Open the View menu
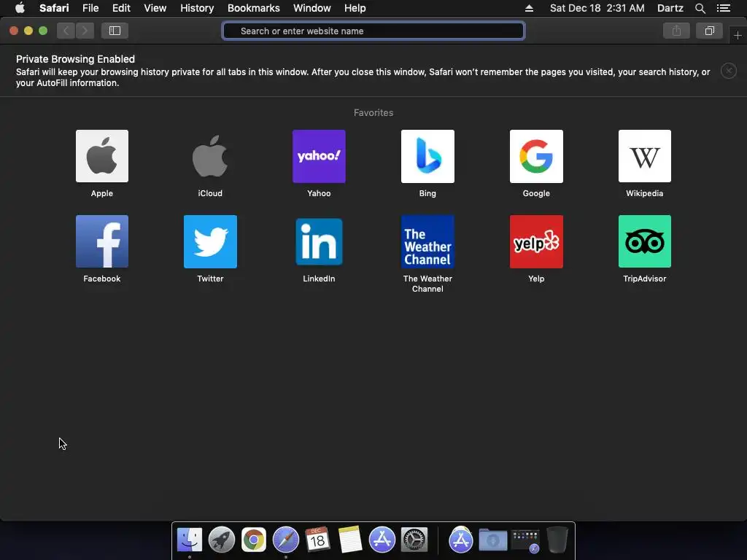Viewport: 747px width, 560px height. click(155, 8)
